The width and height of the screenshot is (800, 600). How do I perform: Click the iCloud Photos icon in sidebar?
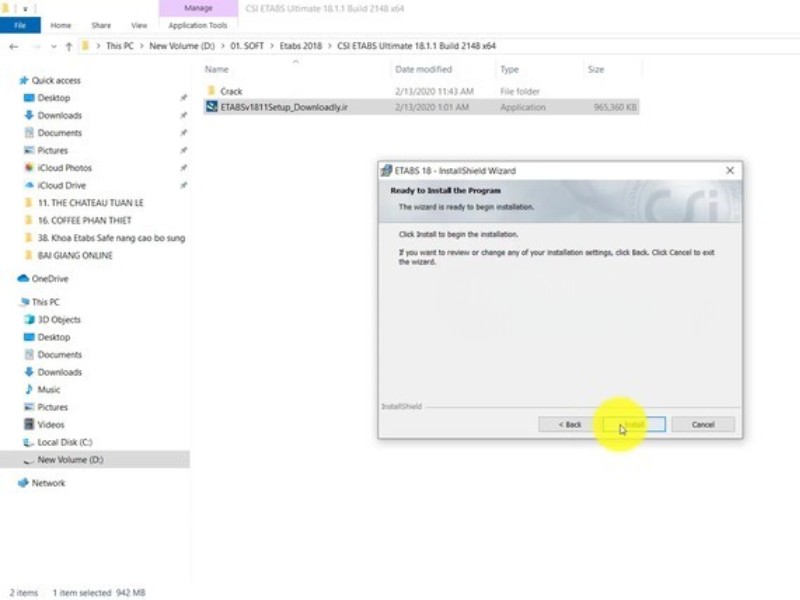(28, 168)
